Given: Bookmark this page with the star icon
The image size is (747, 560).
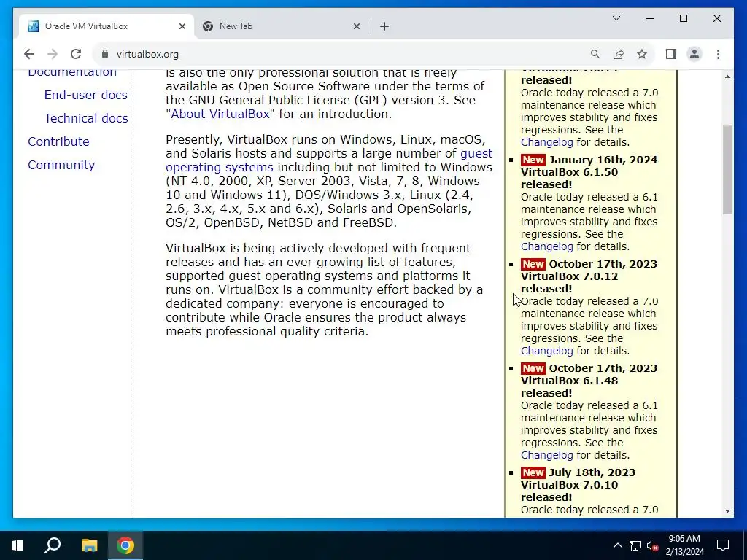Looking at the screenshot, I should point(642,54).
